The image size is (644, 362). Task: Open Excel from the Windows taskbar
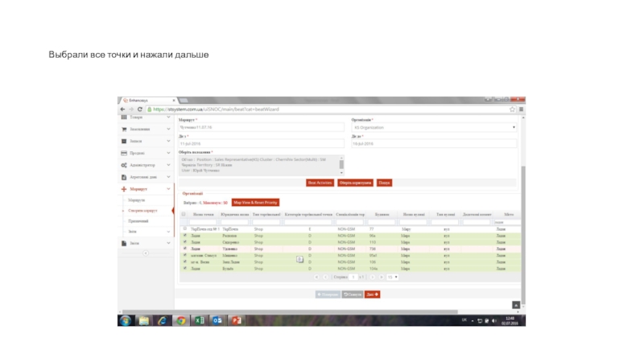(x=199, y=320)
